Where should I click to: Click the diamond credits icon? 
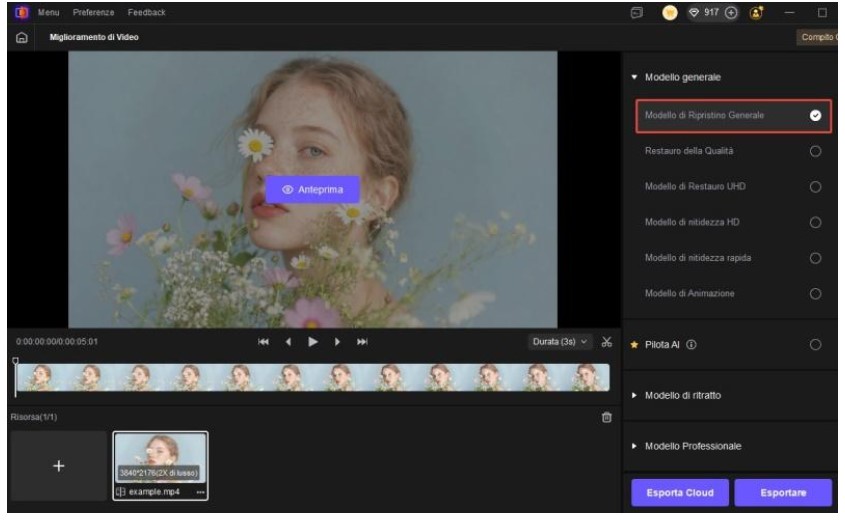(694, 12)
